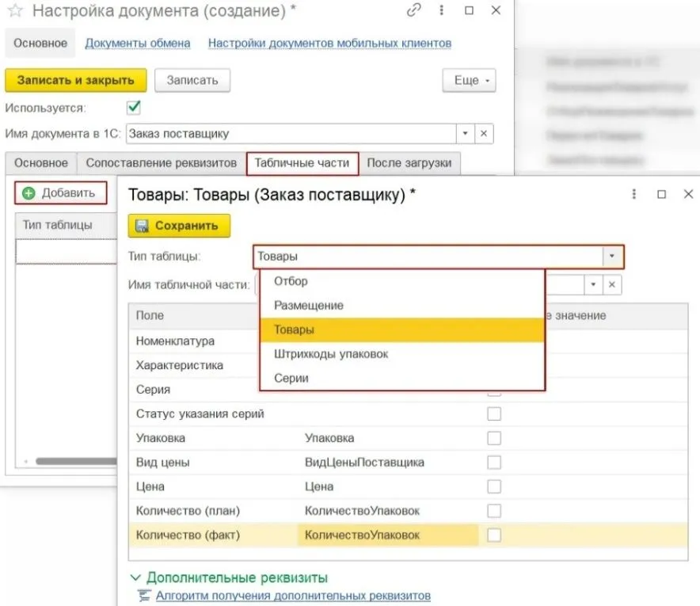This screenshot has width=700, height=606.
Task: Toggle the Используется checkbox
Action: pyautogui.click(x=134, y=107)
